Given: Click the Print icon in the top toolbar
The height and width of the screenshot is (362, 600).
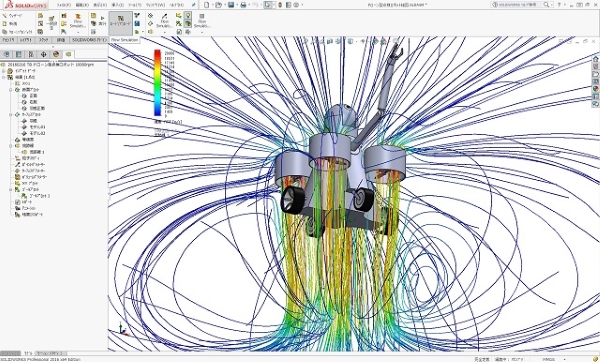Looking at the screenshot, I should [x=243, y=5].
